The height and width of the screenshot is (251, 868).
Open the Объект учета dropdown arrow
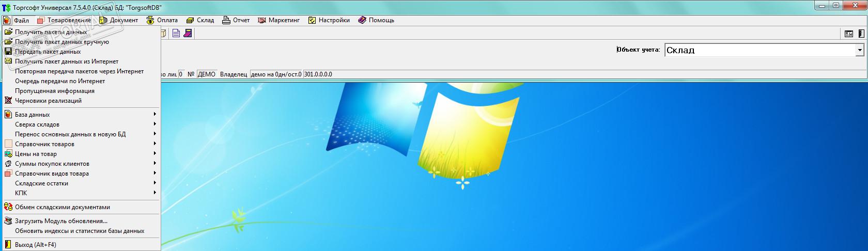click(860, 50)
